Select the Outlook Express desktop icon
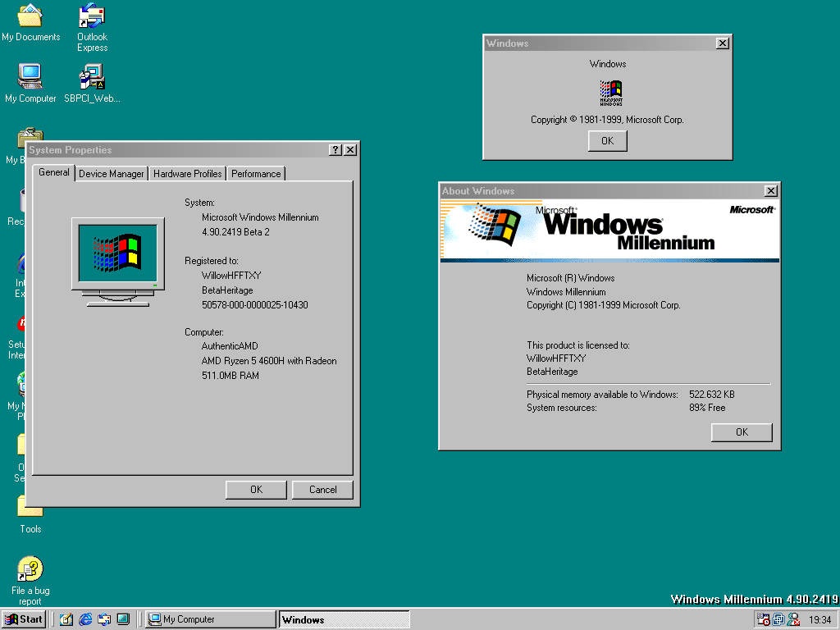The width and height of the screenshot is (840, 630). click(x=92, y=28)
